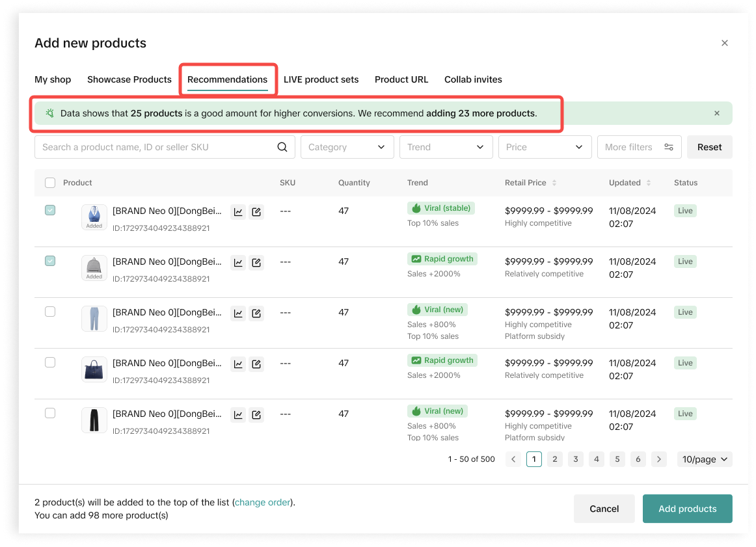
Task: Uncheck the gray backpack product checkbox
Action: [50, 261]
